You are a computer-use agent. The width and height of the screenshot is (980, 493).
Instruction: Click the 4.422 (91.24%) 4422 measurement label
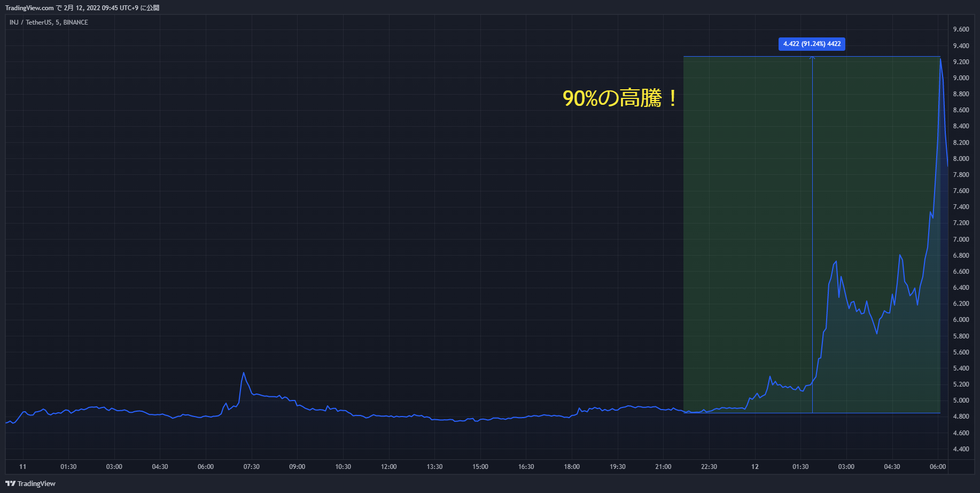[812, 44]
